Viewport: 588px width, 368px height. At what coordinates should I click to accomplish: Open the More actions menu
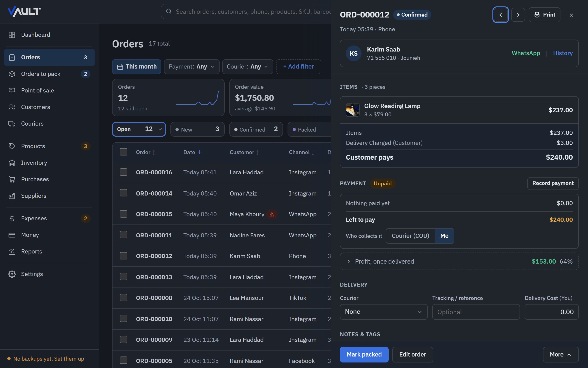point(560,355)
